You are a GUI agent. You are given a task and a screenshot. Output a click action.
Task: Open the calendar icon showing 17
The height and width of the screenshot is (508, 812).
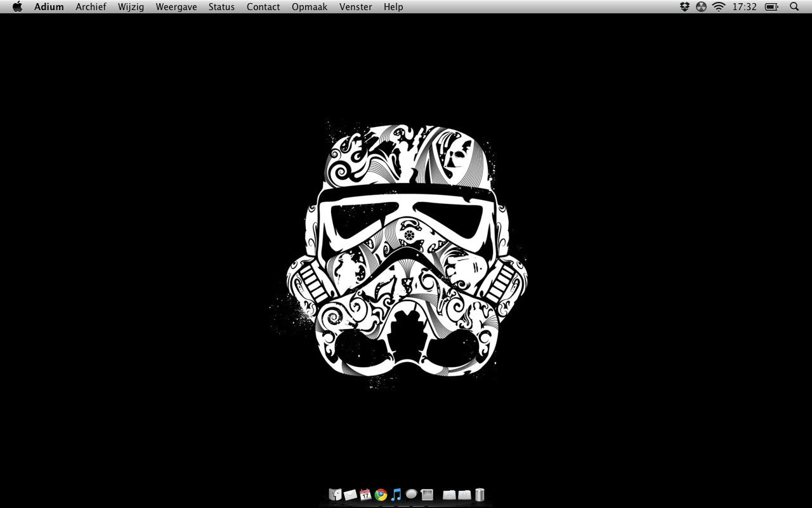tap(365, 495)
